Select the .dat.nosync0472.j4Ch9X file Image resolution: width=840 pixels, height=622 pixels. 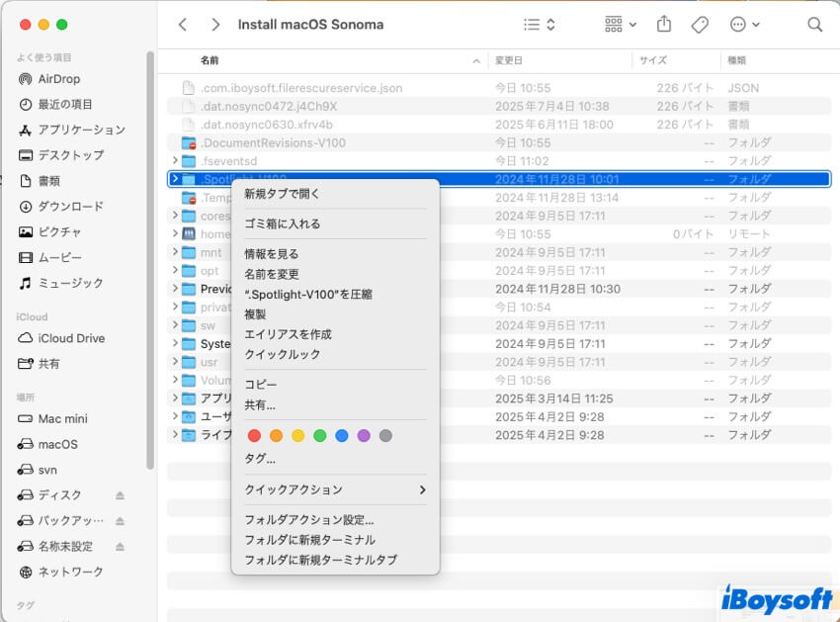(499, 106)
